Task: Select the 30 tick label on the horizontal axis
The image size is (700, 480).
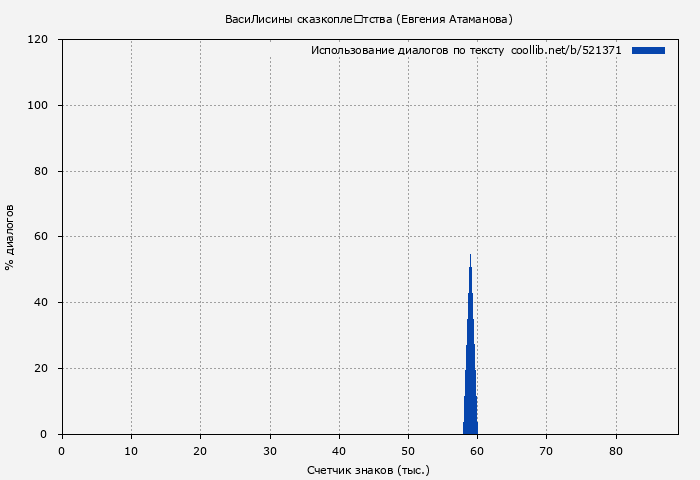Action: [x=269, y=450]
